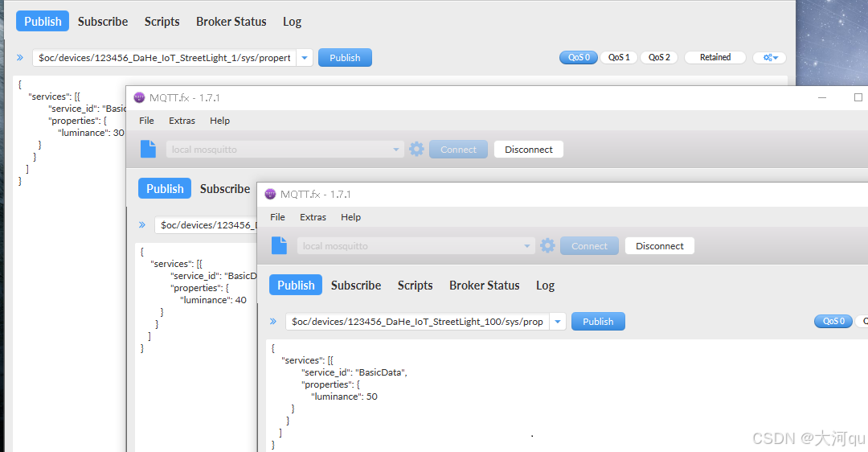Switch to Subscribe tab in front window
The width and height of the screenshot is (868, 452).
(356, 286)
